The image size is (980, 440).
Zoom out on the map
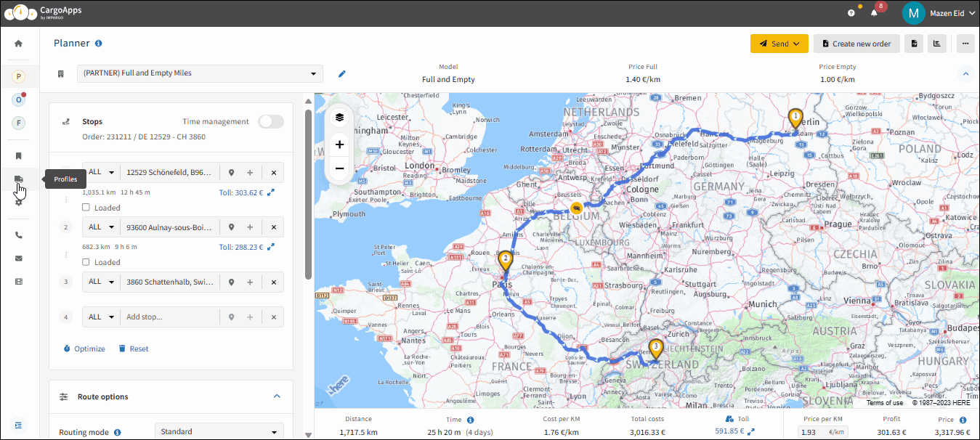(x=339, y=168)
